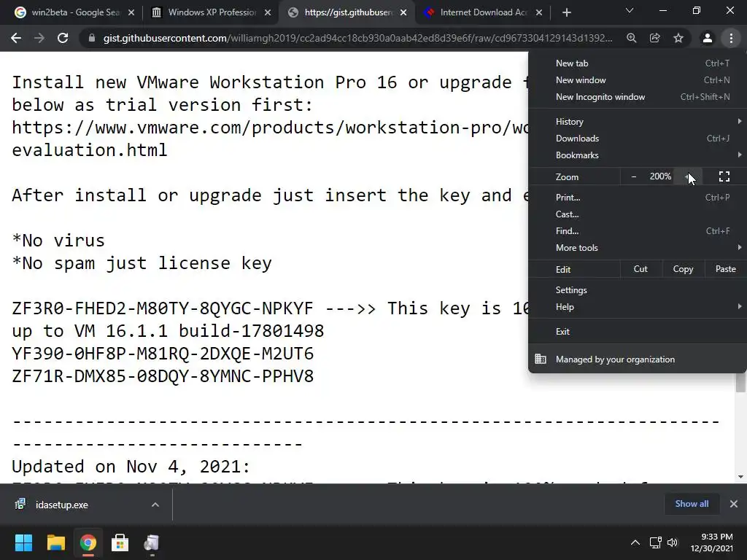Open network status tray icon
Viewport: 747px width, 560px height.
click(x=656, y=542)
